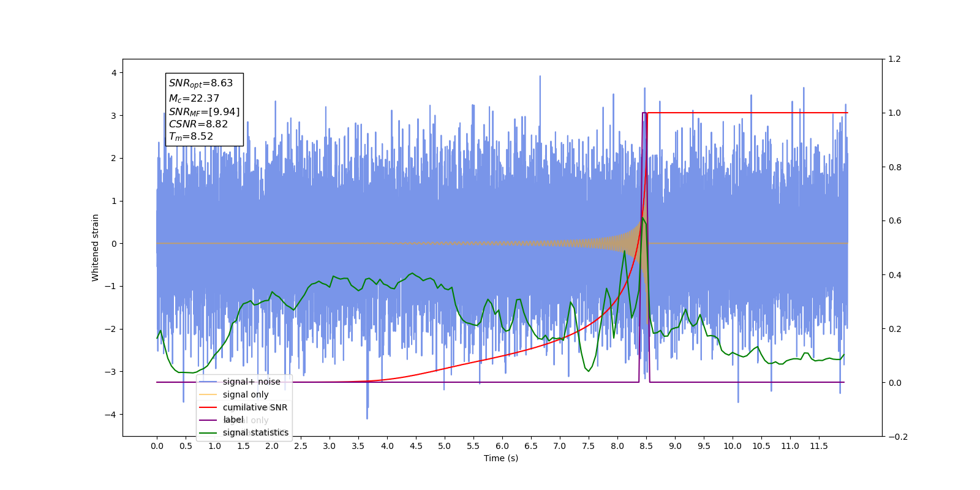Click the SNRopt=8.63 annotation text
This screenshot has width=980, height=490.
tap(201, 83)
